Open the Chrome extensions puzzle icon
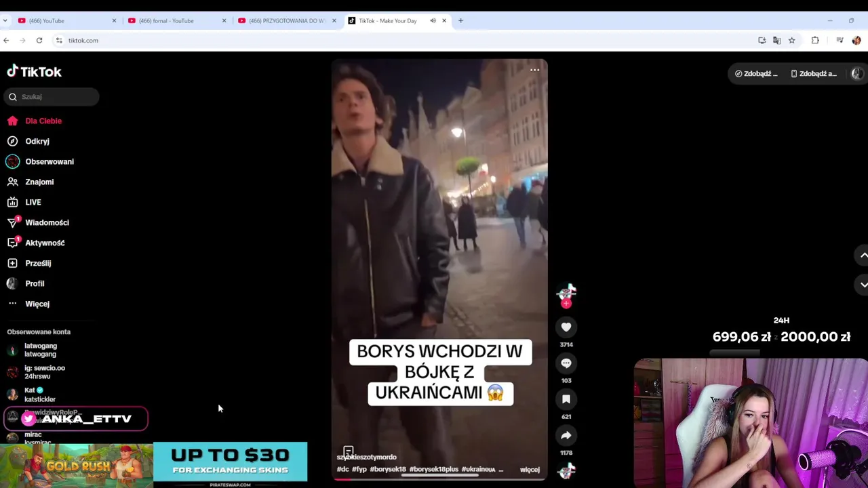The height and width of the screenshot is (488, 868). (815, 41)
